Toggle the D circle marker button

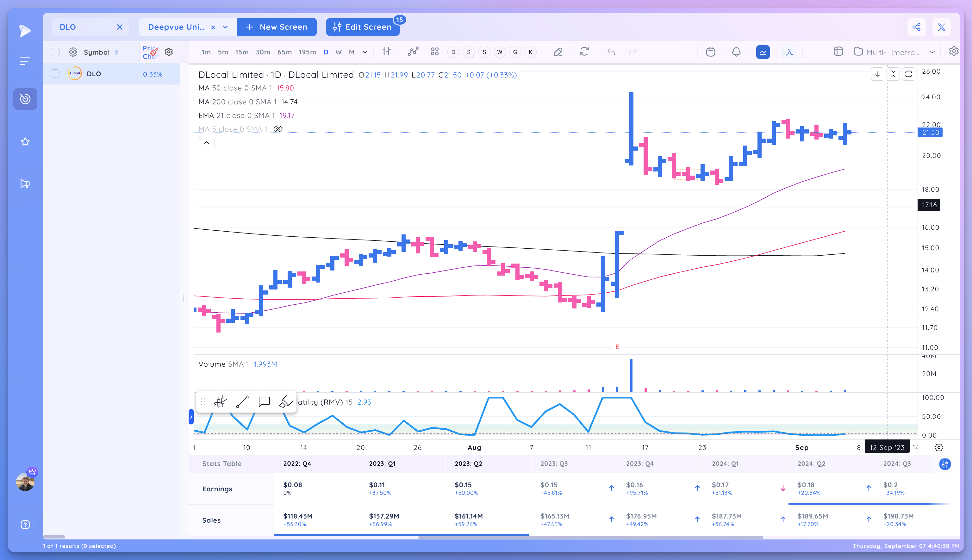click(x=453, y=52)
